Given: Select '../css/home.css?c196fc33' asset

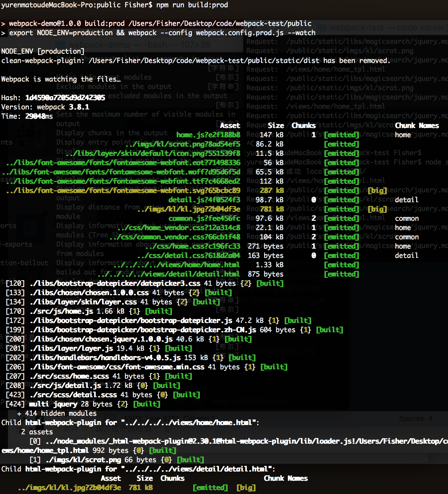Looking at the screenshot, I should (x=193, y=246).
